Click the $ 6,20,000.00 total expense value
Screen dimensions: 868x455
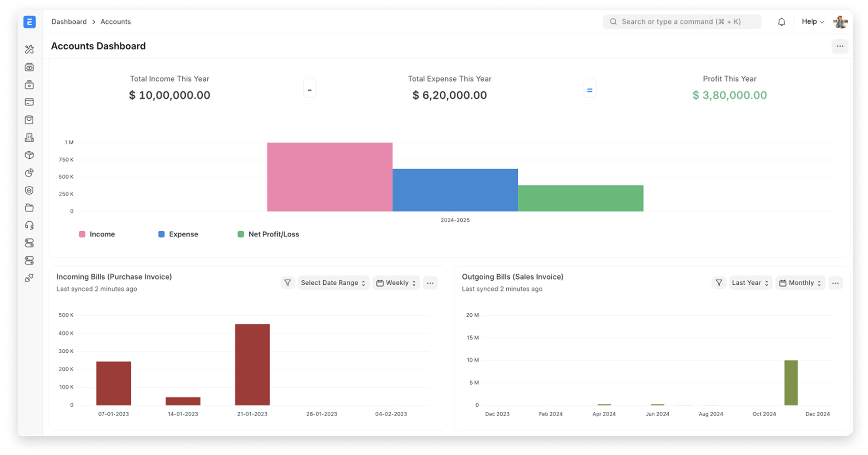click(450, 95)
